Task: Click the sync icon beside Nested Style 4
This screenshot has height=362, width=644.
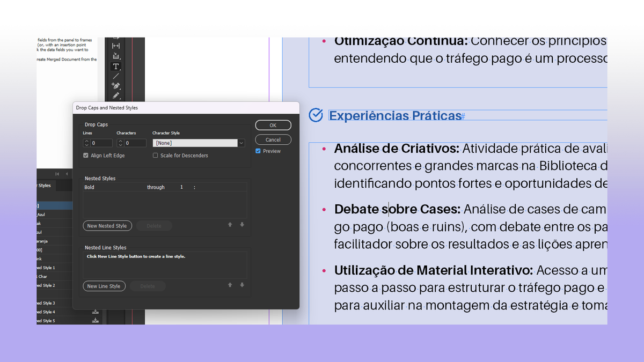Action: [95, 311]
